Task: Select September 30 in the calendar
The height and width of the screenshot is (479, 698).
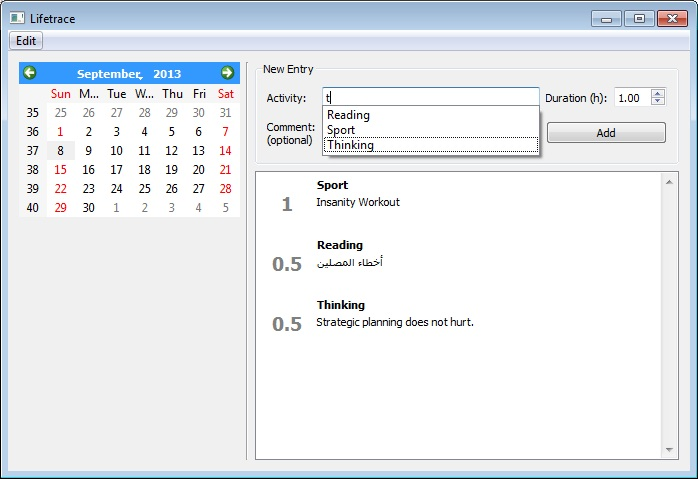Action: 89,207
